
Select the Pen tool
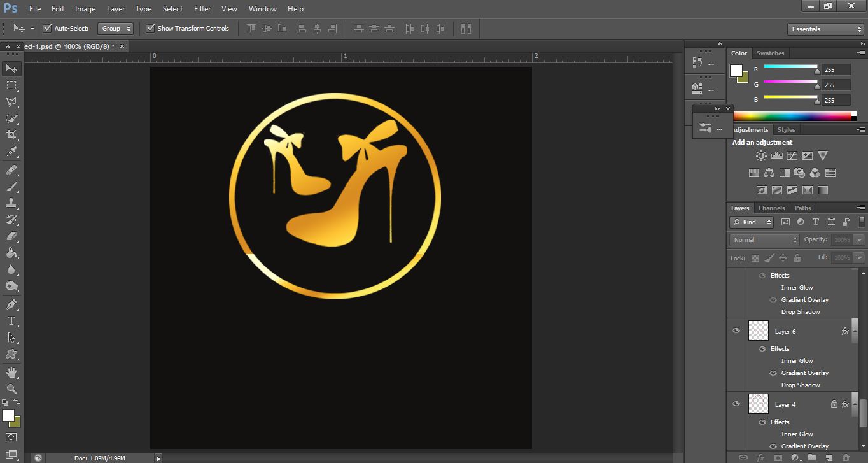pyautogui.click(x=11, y=304)
